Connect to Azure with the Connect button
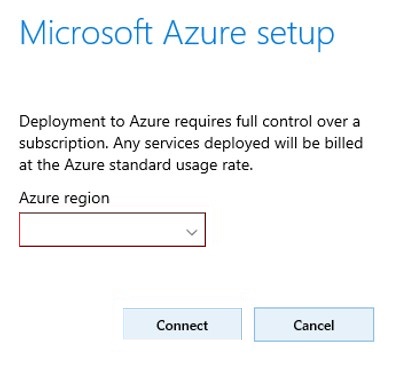Screen dimensions: 409x381 (x=182, y=324)
